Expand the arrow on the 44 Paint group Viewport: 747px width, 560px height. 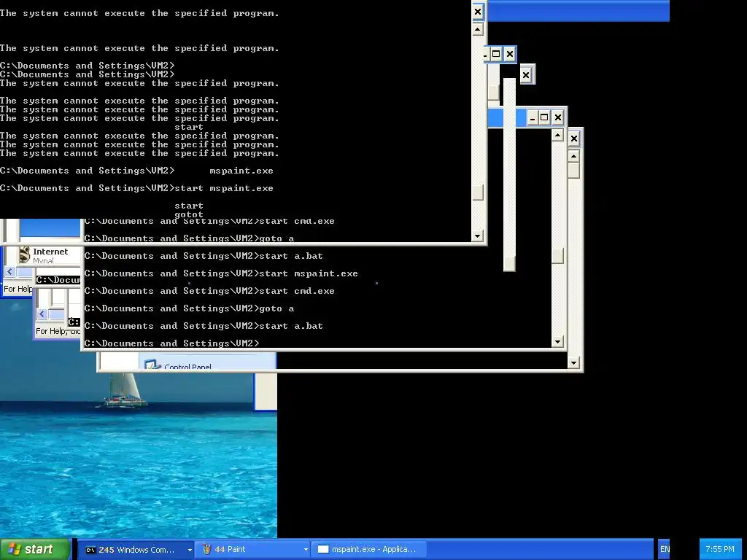[x=306, y=550]
